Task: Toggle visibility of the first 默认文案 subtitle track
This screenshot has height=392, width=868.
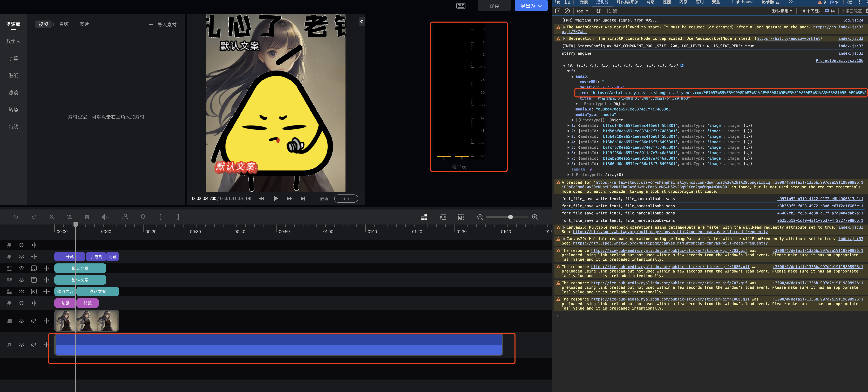Action: [22, 268]
